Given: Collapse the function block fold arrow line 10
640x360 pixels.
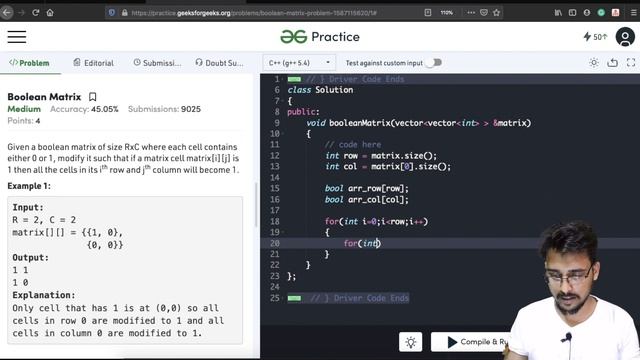Looking at the screenshot, I should pos(283,133).
